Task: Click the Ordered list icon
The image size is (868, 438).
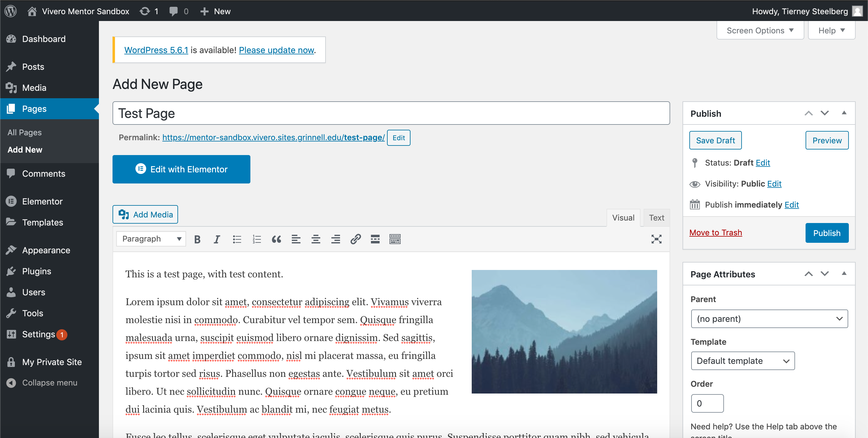Action: pos(257,240)
